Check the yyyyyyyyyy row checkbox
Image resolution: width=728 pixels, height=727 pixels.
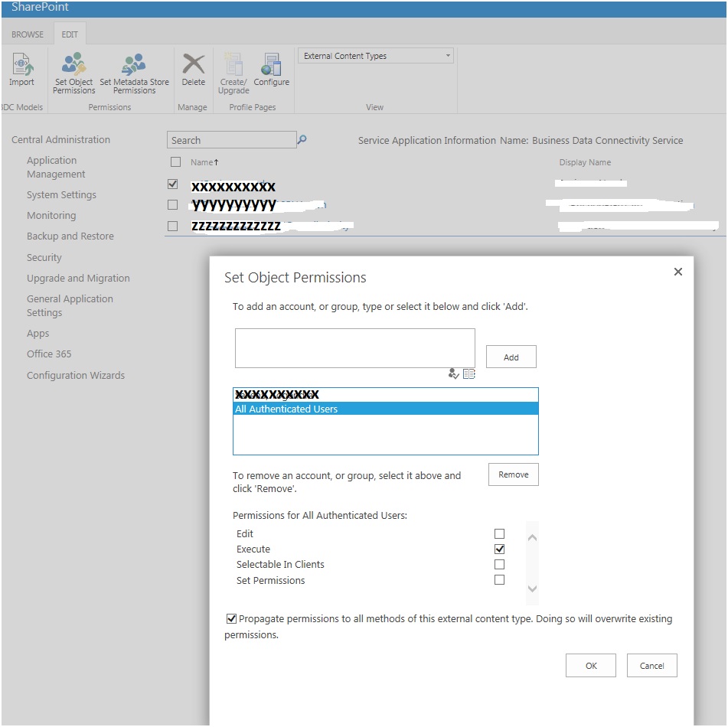[173, 205]
